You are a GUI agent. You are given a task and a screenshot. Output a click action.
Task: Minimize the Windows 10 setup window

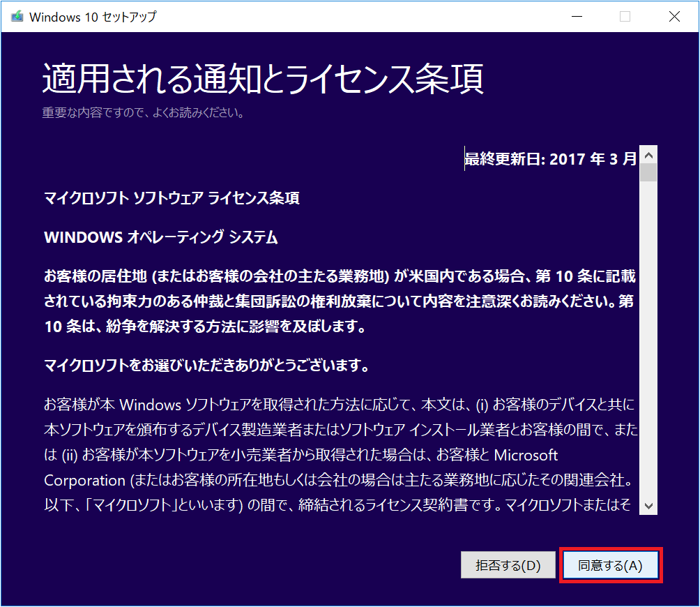pos(575,17)
